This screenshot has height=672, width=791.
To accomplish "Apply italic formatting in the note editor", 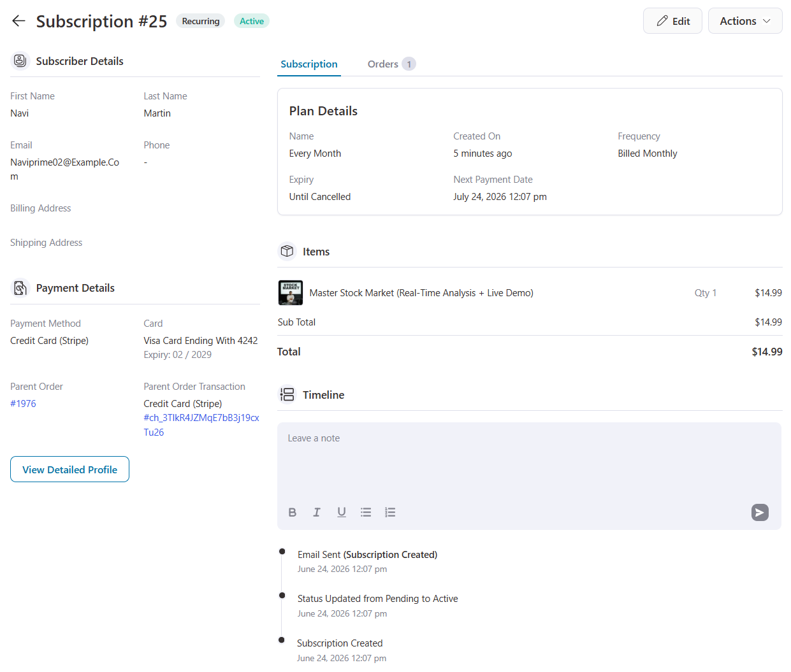I will [x=317, y=512].
